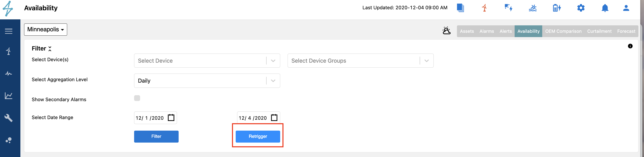
Task: Toggle the hamburger menu in sidebar
Action: coord(9,31)
